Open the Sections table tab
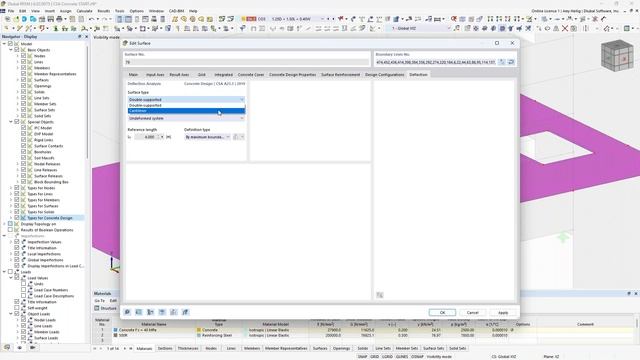 pyautogui.click(x=165, y=348)
